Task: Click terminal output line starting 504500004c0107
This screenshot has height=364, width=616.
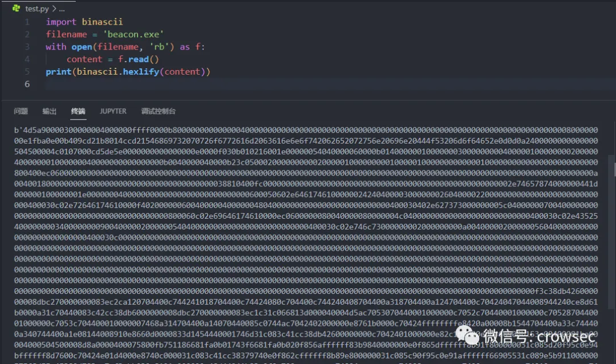Action: coord(306,152)
